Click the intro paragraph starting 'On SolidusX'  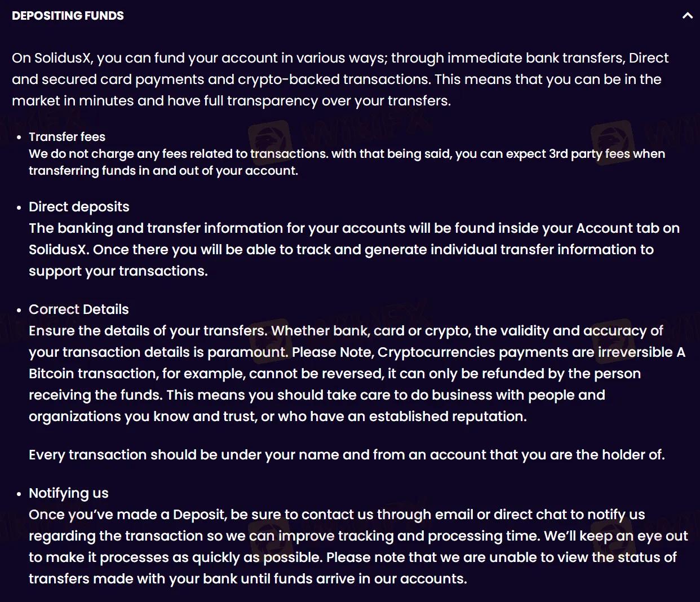(340, 79)
